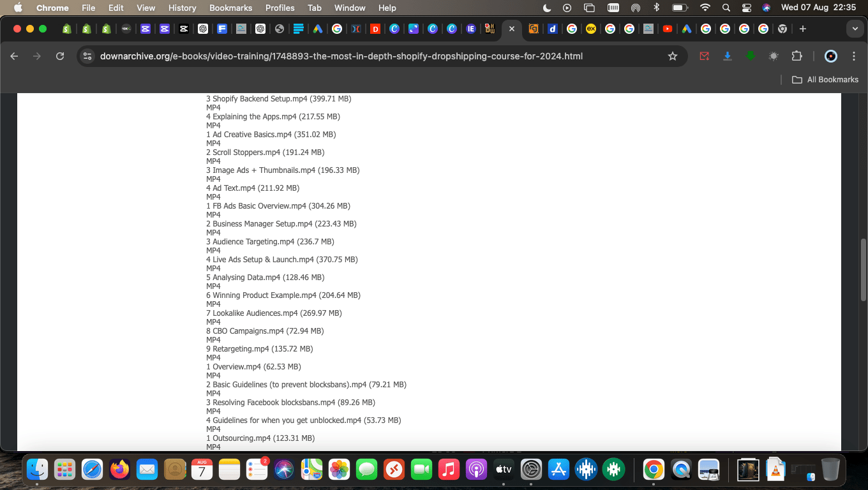This screenshot has height=490, width=868.
Task: Open Photos from the Dock
Action: coord(339,470)
